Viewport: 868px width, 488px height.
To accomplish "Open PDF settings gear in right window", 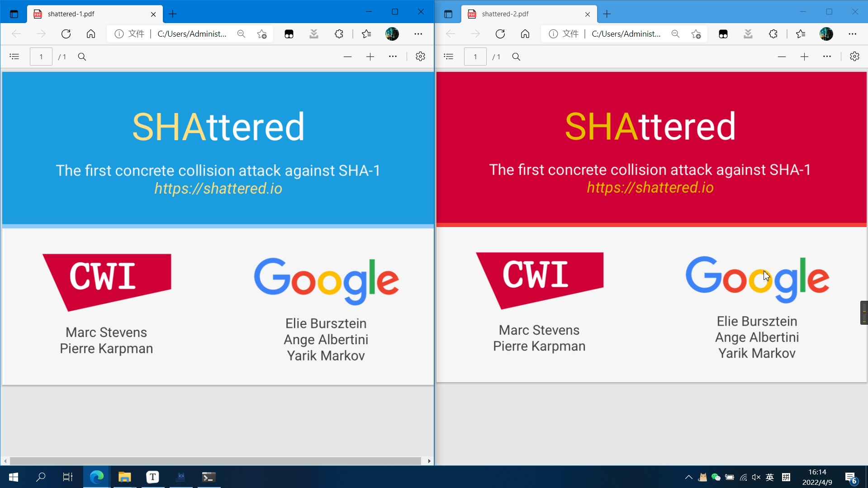I will pos(854,57).
